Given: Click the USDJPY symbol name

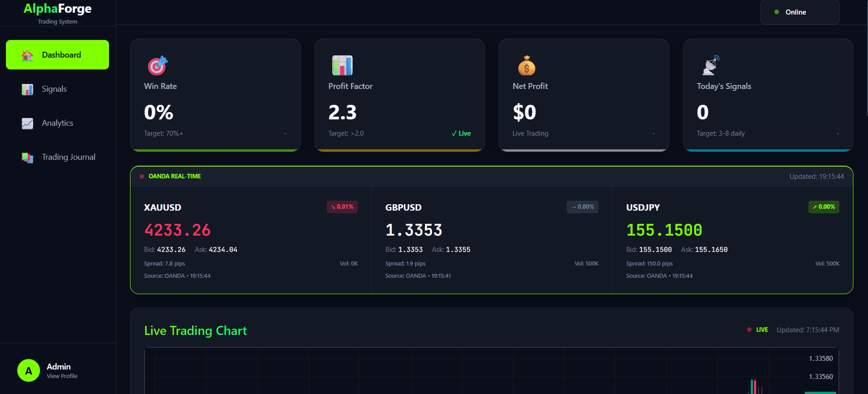Looking at the screenshot, I should tap(643, 207).
